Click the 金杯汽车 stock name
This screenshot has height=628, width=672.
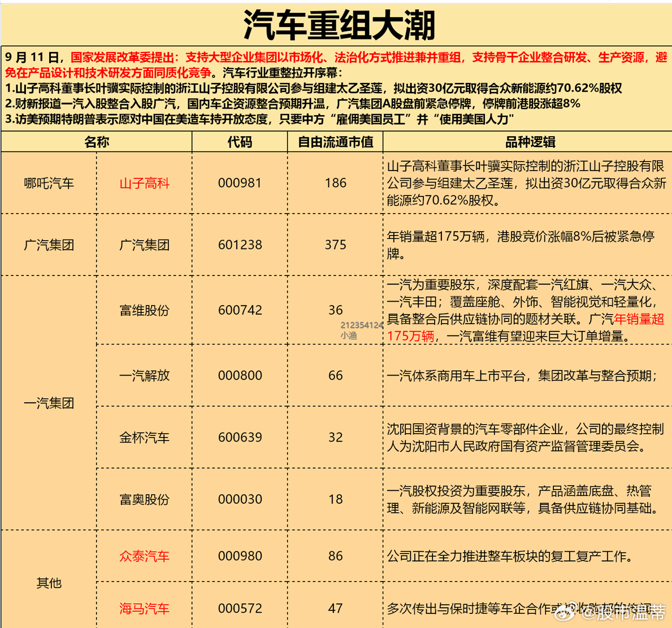tap(145, 437)
